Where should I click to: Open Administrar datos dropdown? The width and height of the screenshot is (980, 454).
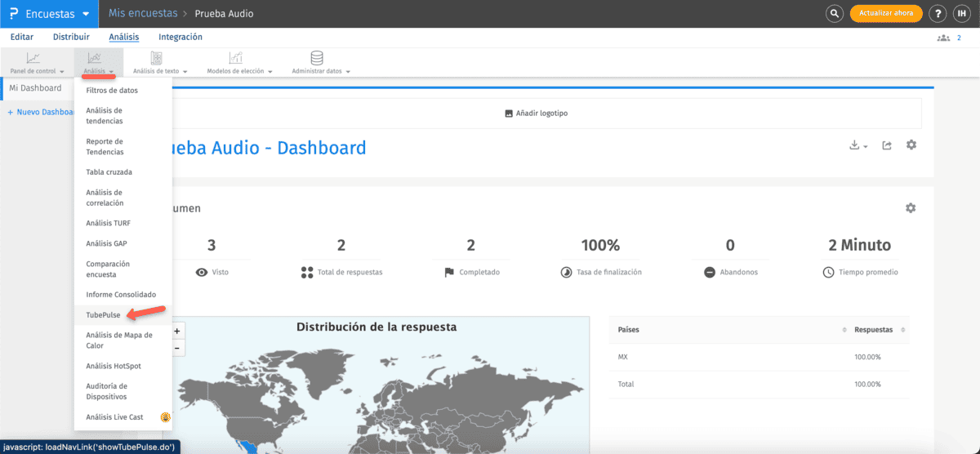(320, 62)
